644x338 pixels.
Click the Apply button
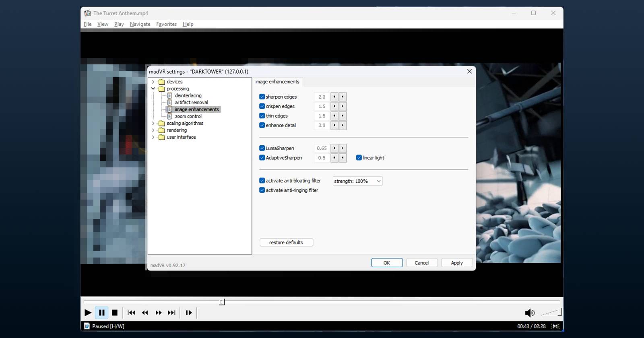click(457, 263)
